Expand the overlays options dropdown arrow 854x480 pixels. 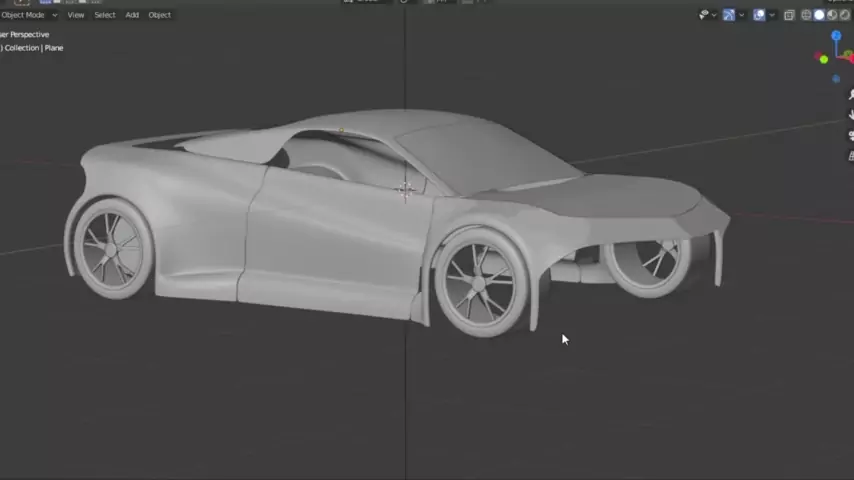click(772, 15)
